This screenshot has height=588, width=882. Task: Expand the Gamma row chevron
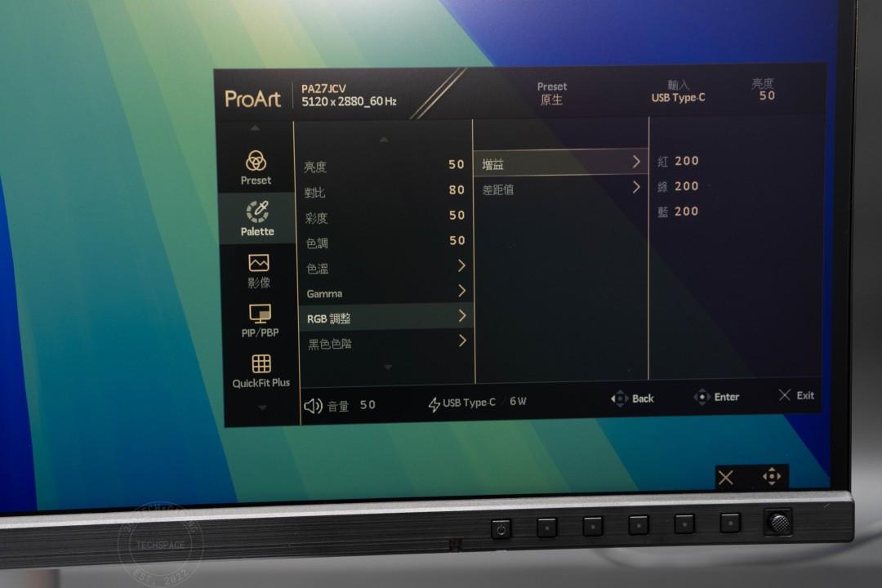click(x=461, y=291)
